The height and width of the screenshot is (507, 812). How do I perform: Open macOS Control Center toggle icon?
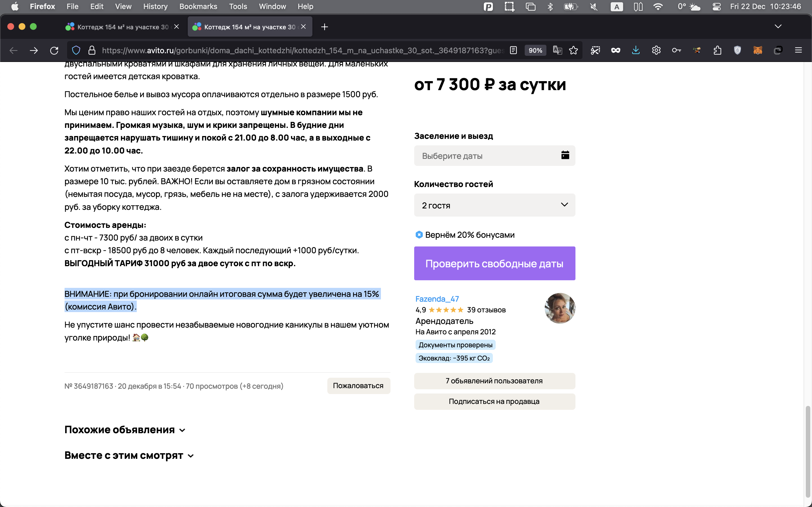(716, 7)
